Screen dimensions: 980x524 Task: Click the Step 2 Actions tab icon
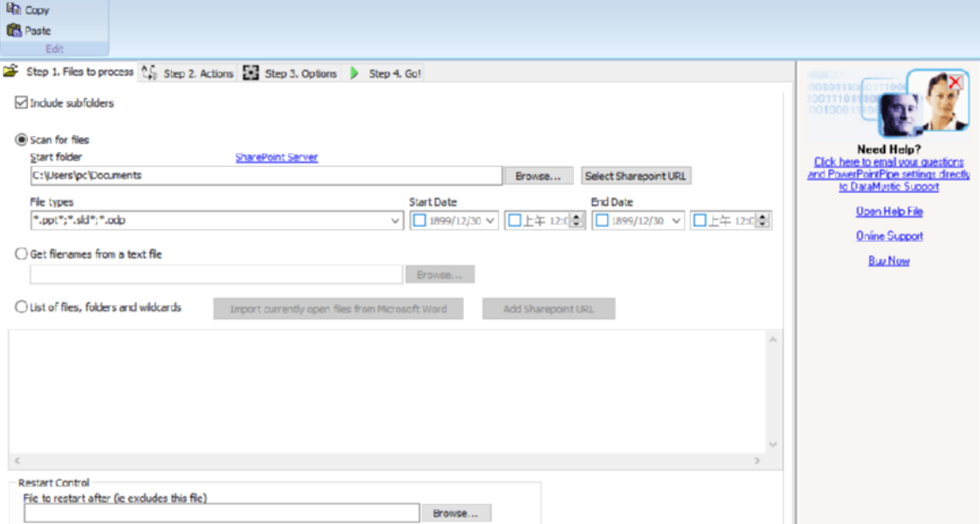[x=149, y=72]
